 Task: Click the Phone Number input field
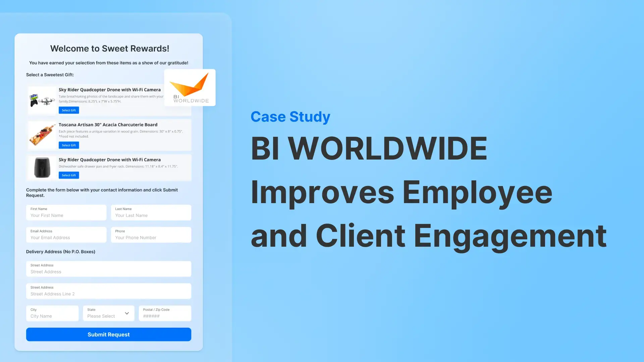[151, 237]
